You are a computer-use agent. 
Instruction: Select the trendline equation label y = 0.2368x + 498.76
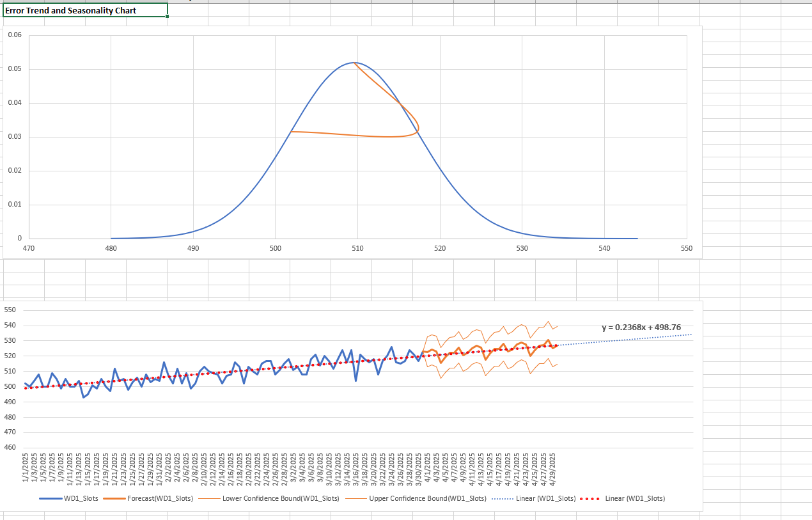[641, 327]
